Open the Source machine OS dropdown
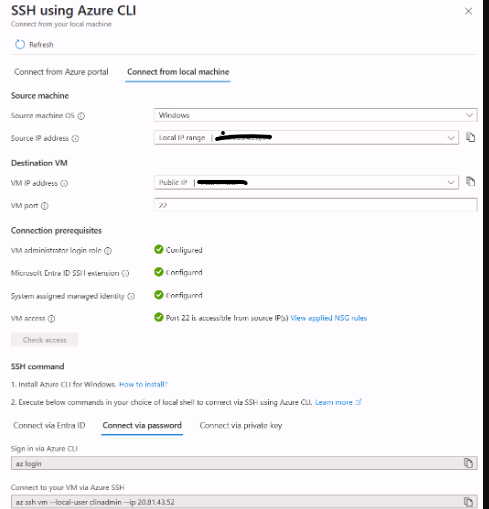Screen dimensions: 489x509 pyautogui.click(x=315, y=115)
